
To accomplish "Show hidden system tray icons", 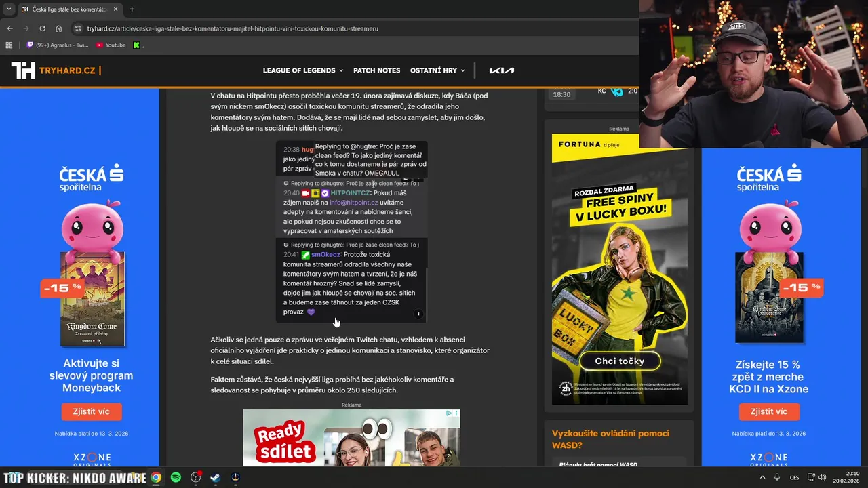I will pos(762,477).
